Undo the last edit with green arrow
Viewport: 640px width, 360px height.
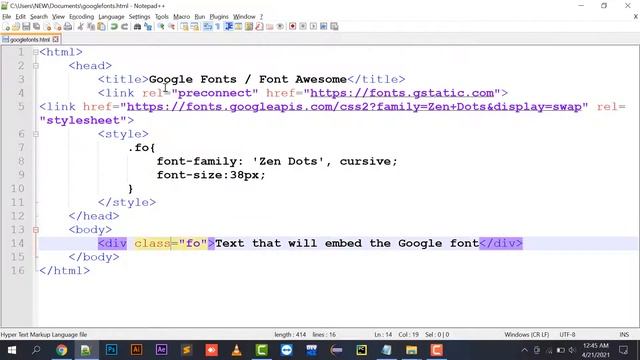pyautogui.click(x=114, y=27)
